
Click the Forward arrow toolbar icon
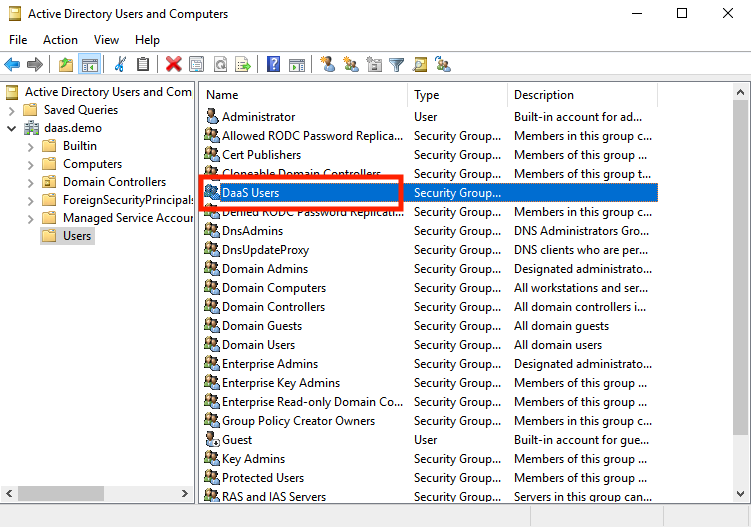coord(34,64)
